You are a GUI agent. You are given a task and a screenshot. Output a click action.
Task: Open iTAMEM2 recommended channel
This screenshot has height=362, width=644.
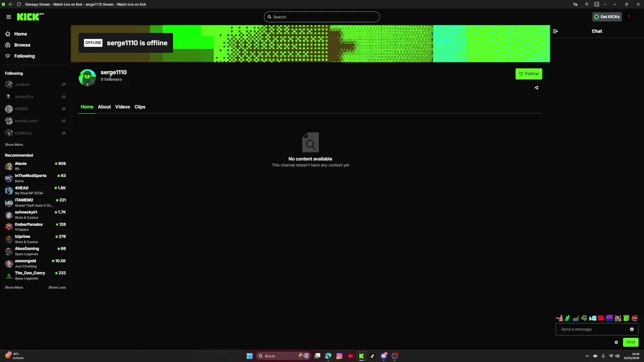[x=35, y=202]
